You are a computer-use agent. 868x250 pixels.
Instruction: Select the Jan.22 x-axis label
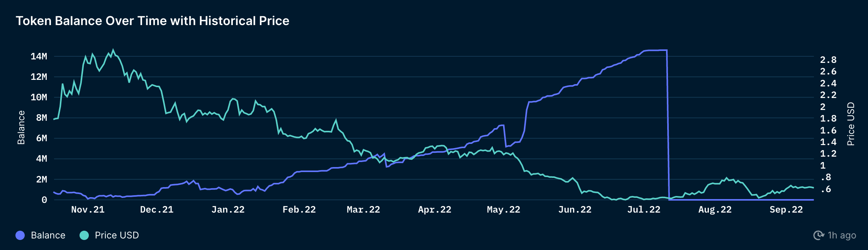228,209
